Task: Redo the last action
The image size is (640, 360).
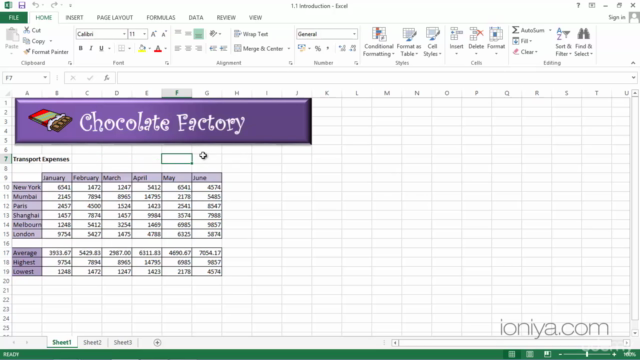Action: (54, 5)
